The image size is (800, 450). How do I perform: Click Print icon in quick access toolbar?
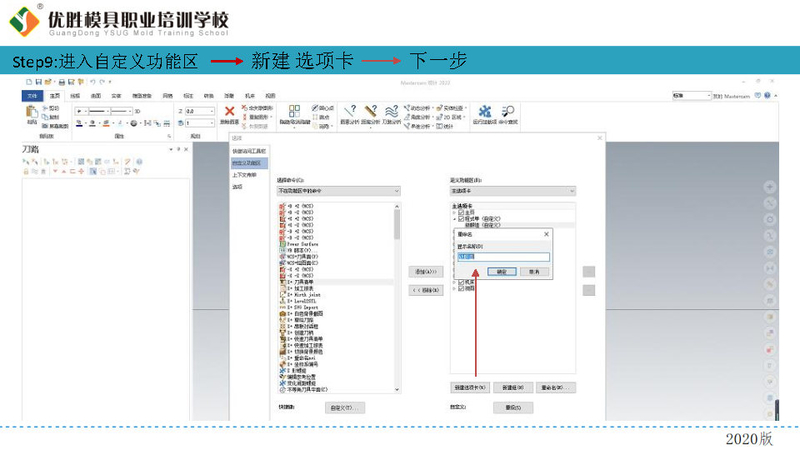[x=61, y=82]
